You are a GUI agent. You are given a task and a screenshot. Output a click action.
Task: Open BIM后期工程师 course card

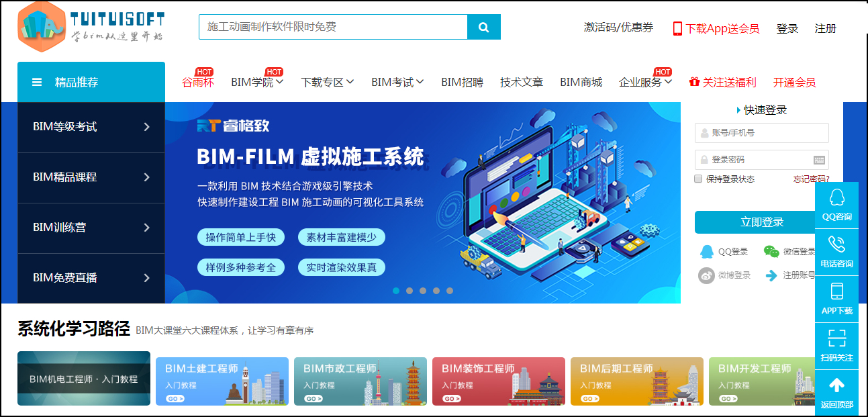coord(637,381)
